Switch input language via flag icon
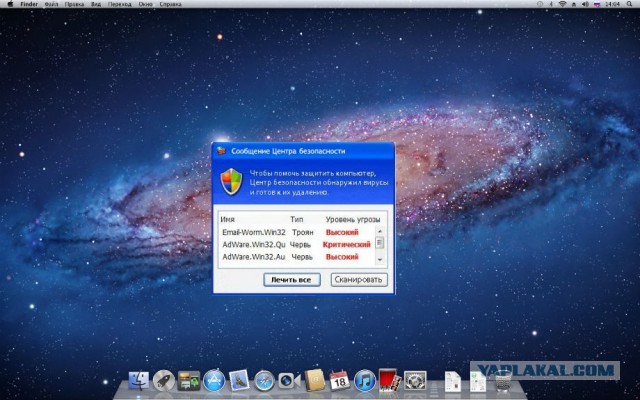 coord(597,4)
